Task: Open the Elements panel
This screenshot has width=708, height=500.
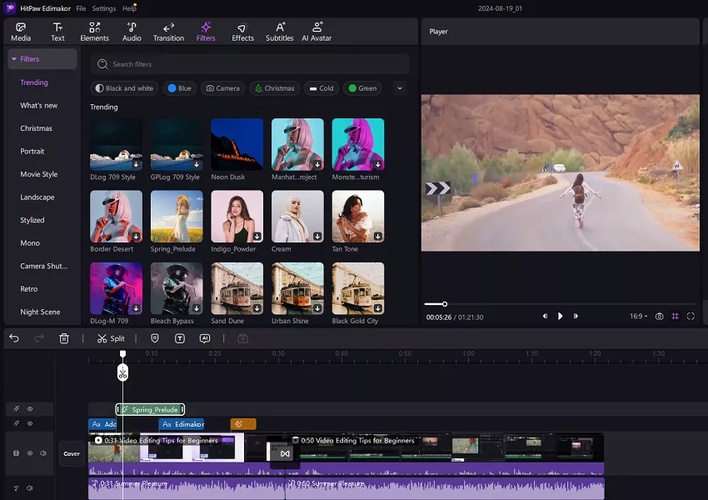Action: tap(94, 32)
